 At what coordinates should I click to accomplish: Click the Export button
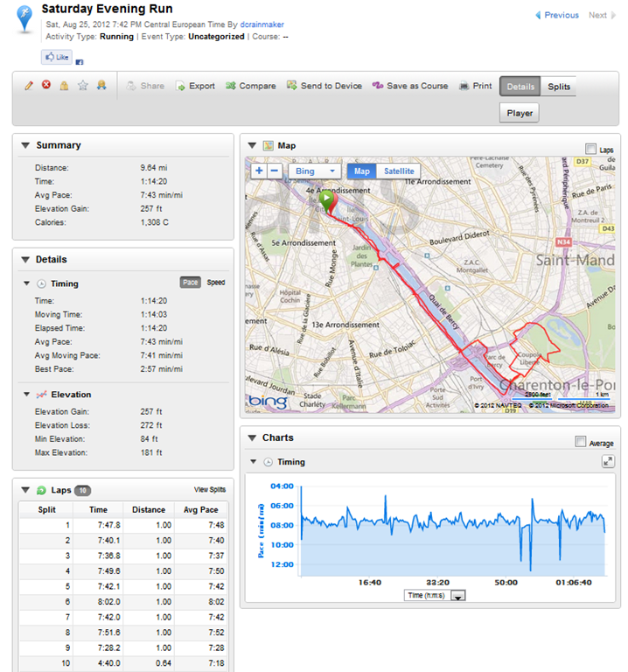point(195,87)
